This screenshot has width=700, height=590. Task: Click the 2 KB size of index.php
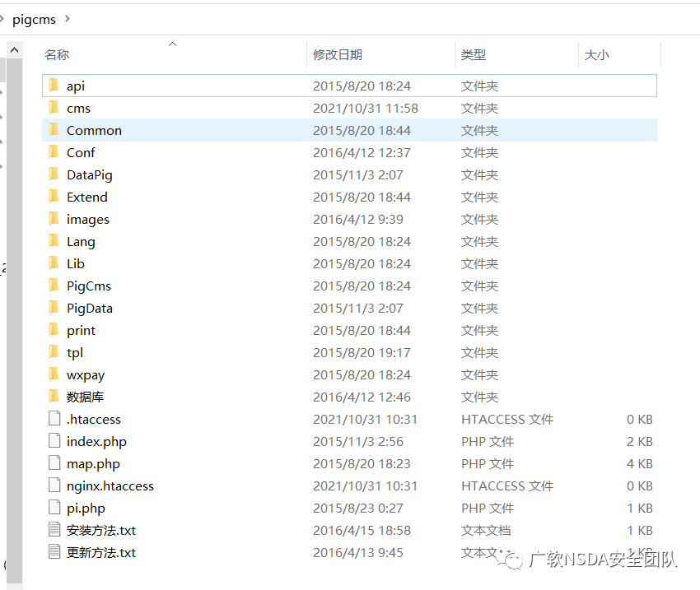[640, 442]
